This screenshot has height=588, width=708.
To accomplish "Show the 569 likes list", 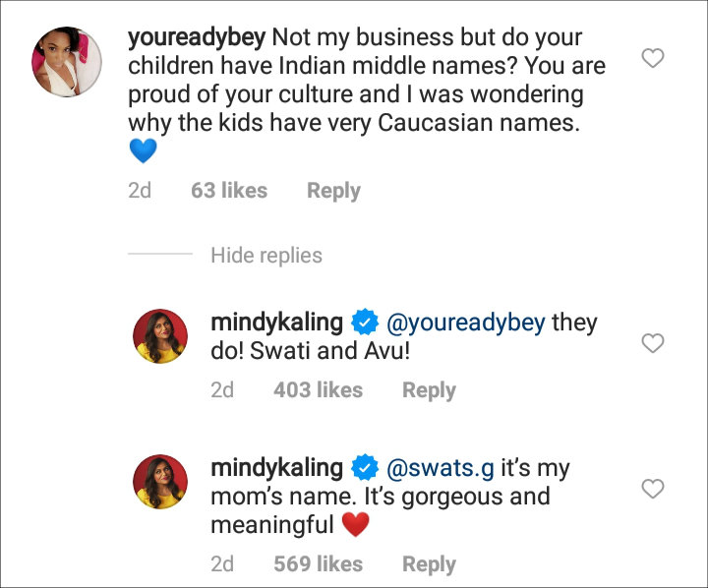I will [x=318, y=564].
